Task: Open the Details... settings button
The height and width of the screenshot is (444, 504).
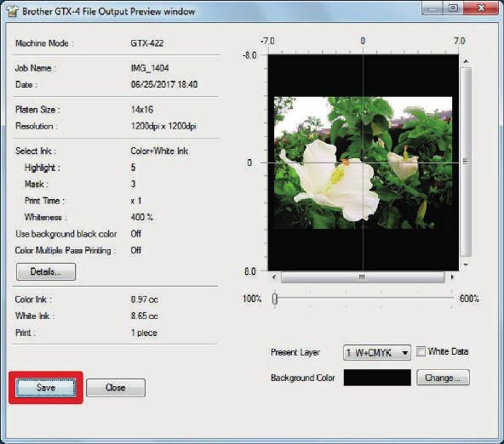Action: (x=46, y=271)
